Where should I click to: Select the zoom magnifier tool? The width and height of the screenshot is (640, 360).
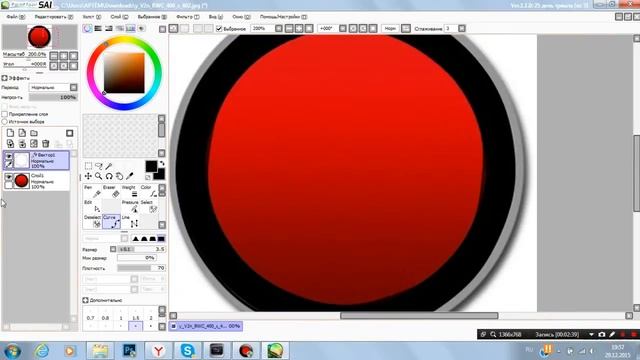click(98, 176)
